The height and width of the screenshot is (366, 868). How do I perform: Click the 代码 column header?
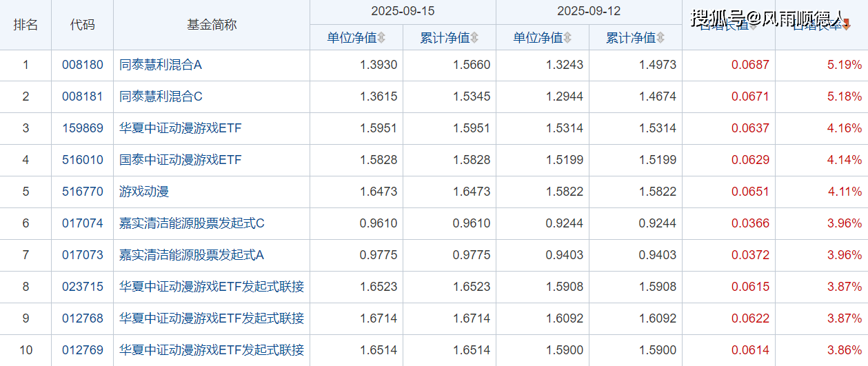tap(83, 25)
